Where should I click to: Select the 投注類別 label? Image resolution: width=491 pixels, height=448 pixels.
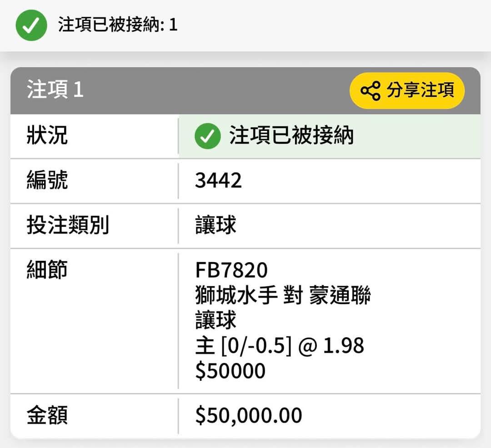[68, 225]
